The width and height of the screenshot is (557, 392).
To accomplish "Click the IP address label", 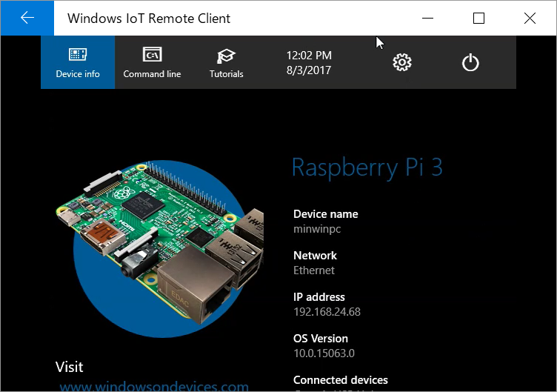I will [x=319, y=296].
